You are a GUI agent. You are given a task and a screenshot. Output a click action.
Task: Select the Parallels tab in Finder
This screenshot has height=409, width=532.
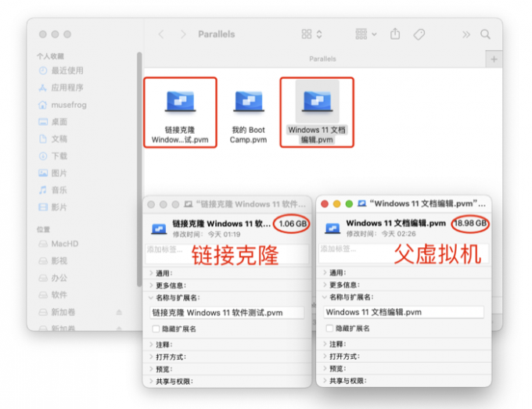click(x=322, y=59)
